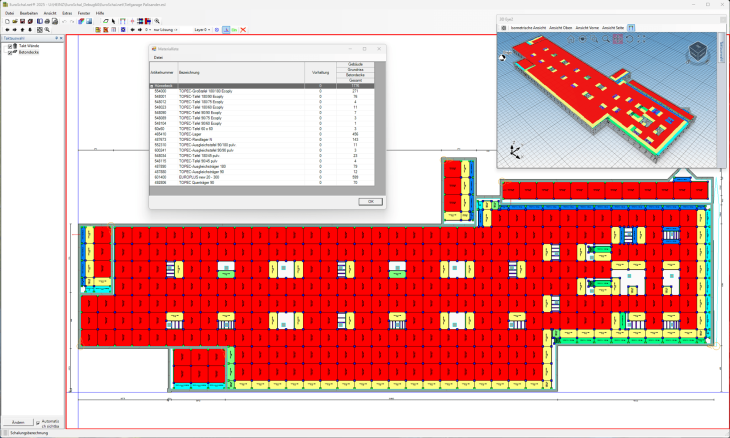Open the Layer 0 dropdown

[205, 30]
